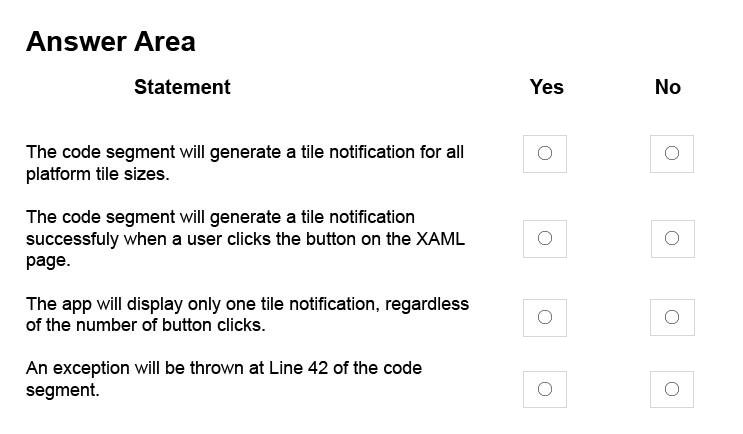Image resolution: width=743 pixels, height=434 pixels.
Task: Click the Yes column header
Action: point(547,87)
